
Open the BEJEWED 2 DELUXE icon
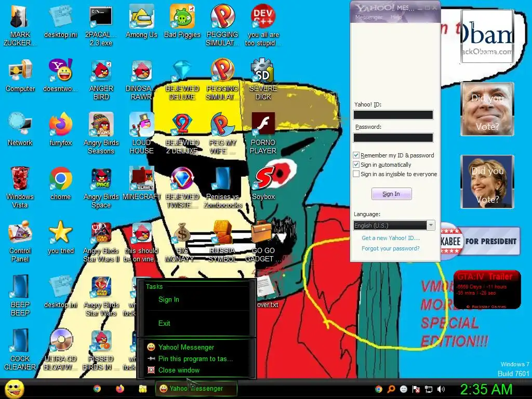pos(182,134)
